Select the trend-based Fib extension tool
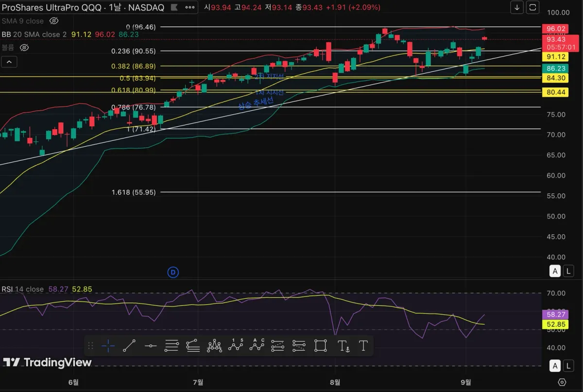583x392 pixels. (193, 346)
